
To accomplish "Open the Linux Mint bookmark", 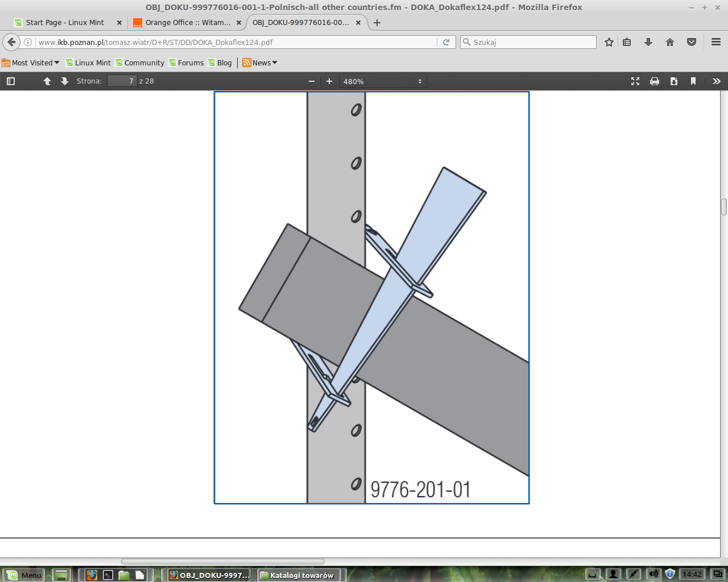I will click(x=88, y=63).
